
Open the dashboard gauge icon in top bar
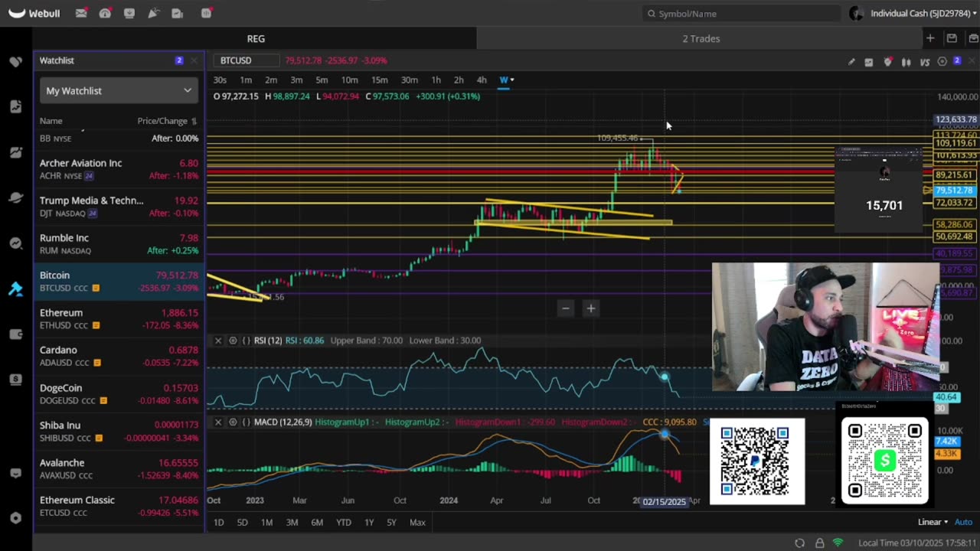[x=105, y=13]
